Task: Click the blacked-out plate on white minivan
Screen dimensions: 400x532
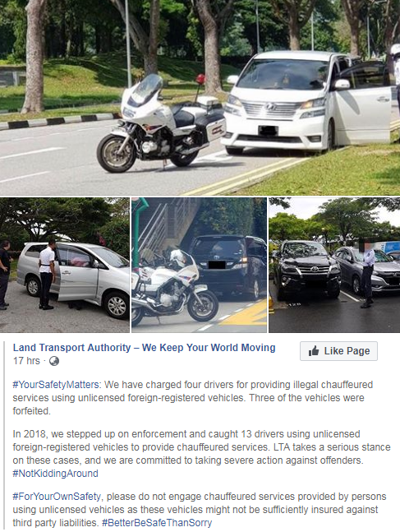Action: point(268,130)
